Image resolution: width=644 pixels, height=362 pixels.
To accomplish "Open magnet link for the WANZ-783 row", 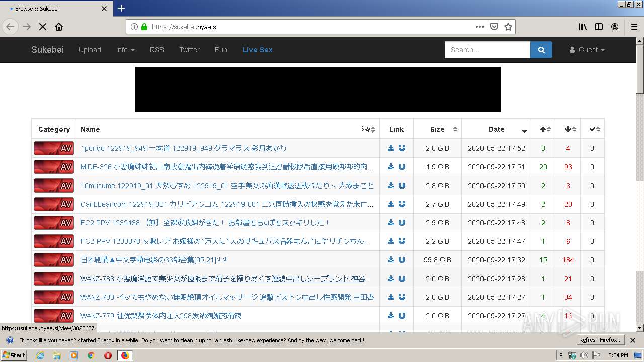I will tap(402, 279).
